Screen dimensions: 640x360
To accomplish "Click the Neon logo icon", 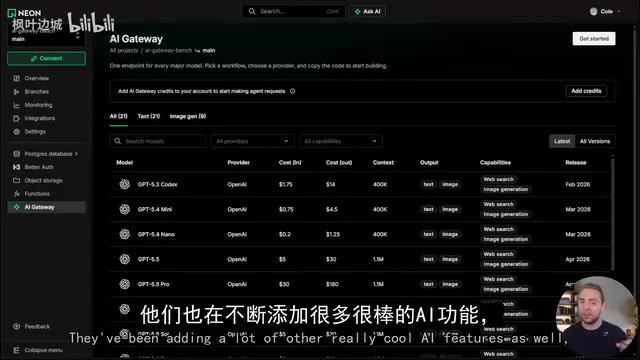I will (x=11, y=13).
